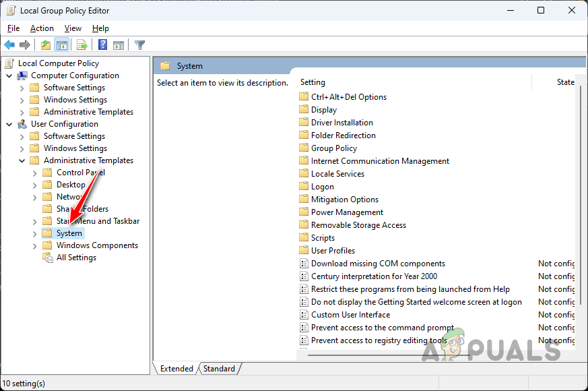This screenshot has width=588, height=391.
Task: Expand the Control Panel tree node
Action: (34, 172)
